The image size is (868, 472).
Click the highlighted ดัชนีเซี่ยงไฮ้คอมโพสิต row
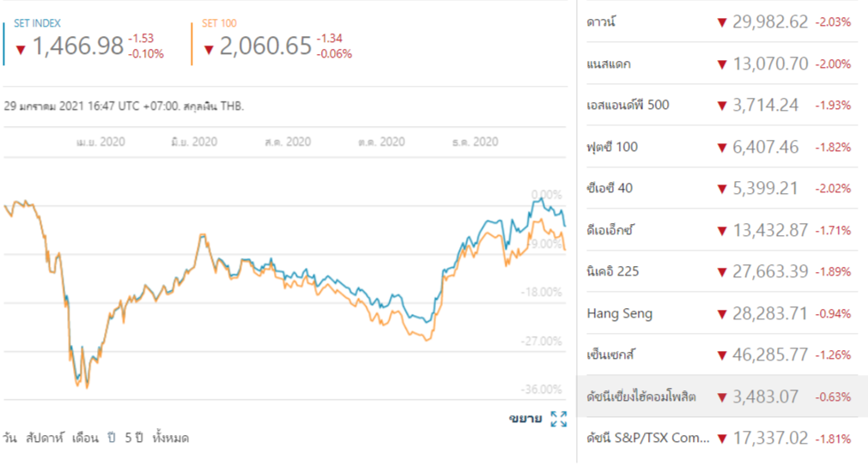click(640, 396)
